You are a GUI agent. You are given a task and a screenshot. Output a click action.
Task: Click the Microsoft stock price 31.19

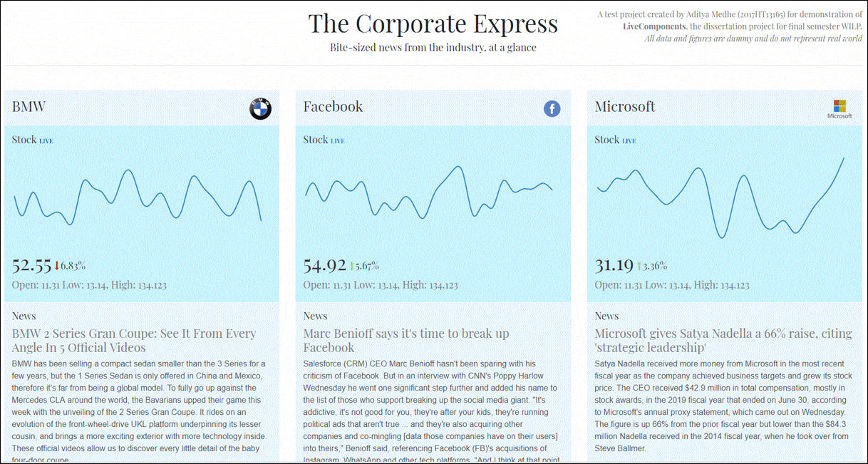pos(614,265)
